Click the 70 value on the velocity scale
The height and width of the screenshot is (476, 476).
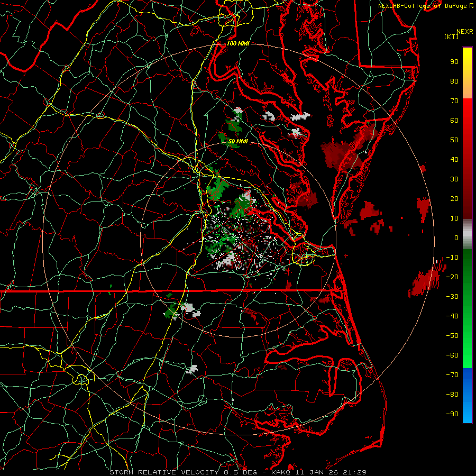tap(454, 101)
